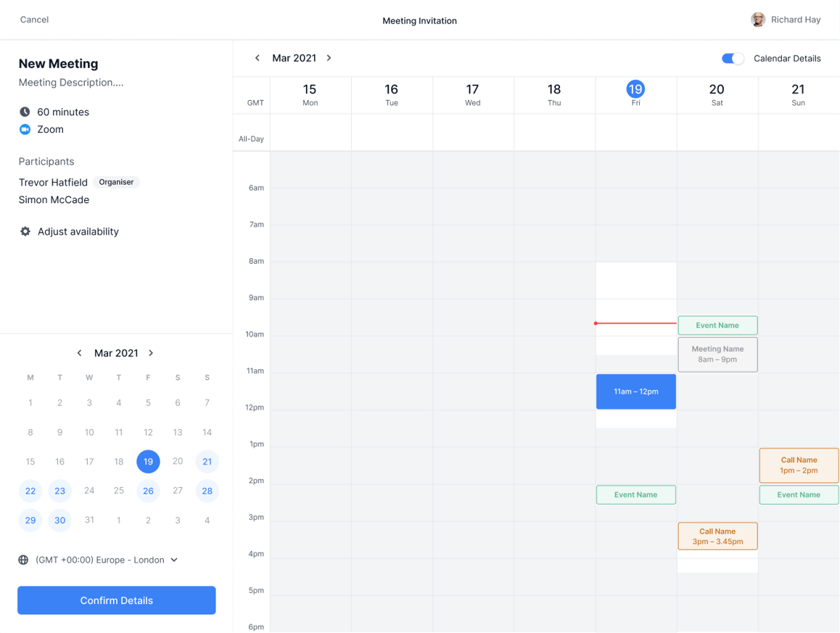Open the Call Name 3pm – 3.45pm event
The height and width of the screenshot is (633, 840).
point(717,536)
